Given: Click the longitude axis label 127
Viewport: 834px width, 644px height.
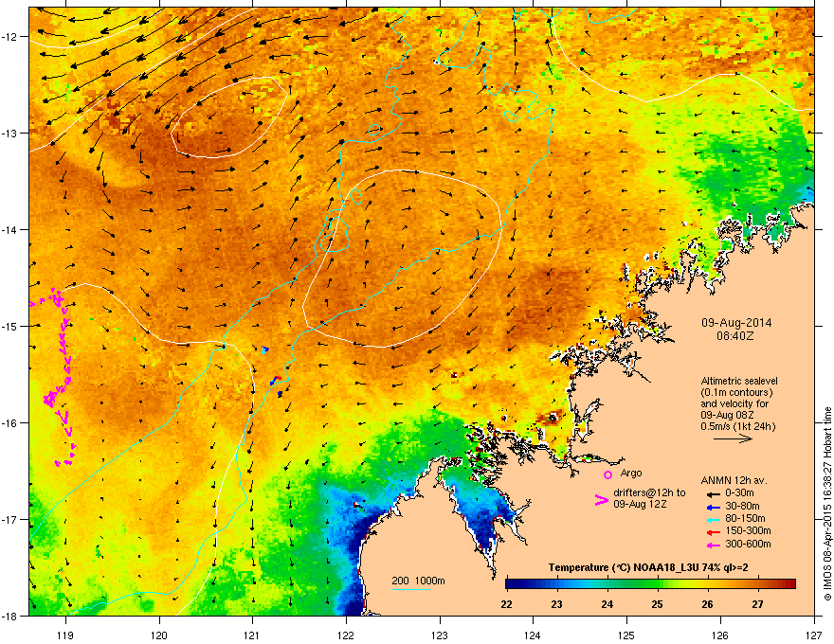Looking at the screenshot, I should (x=814, y=635).
